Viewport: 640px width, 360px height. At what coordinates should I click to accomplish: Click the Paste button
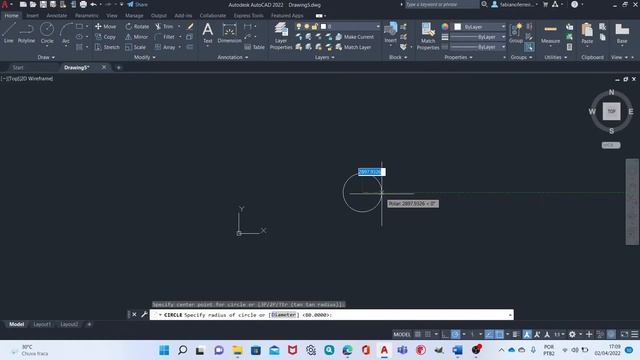coord(587,33)
